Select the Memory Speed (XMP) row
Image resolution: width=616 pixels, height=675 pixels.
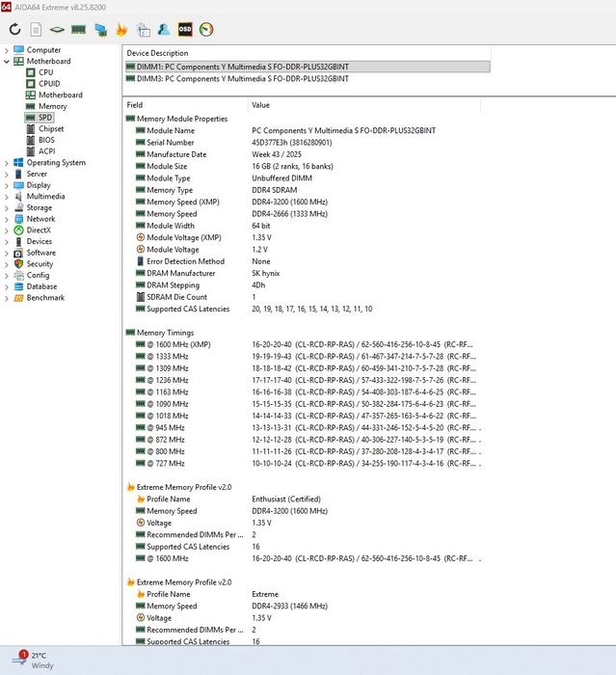coord(302,202)
